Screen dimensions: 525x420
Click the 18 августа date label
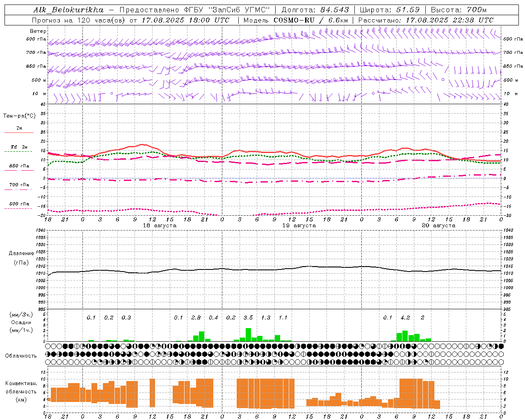[x=160, y=226]
